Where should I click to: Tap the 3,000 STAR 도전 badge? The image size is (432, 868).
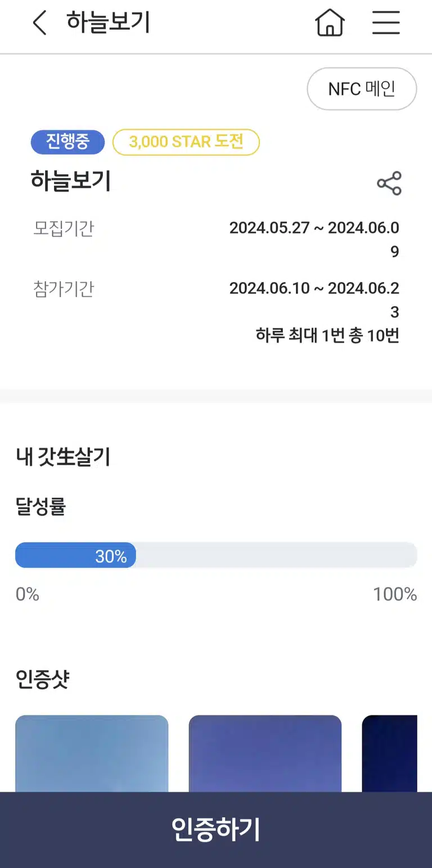click(x=186, y=142)
